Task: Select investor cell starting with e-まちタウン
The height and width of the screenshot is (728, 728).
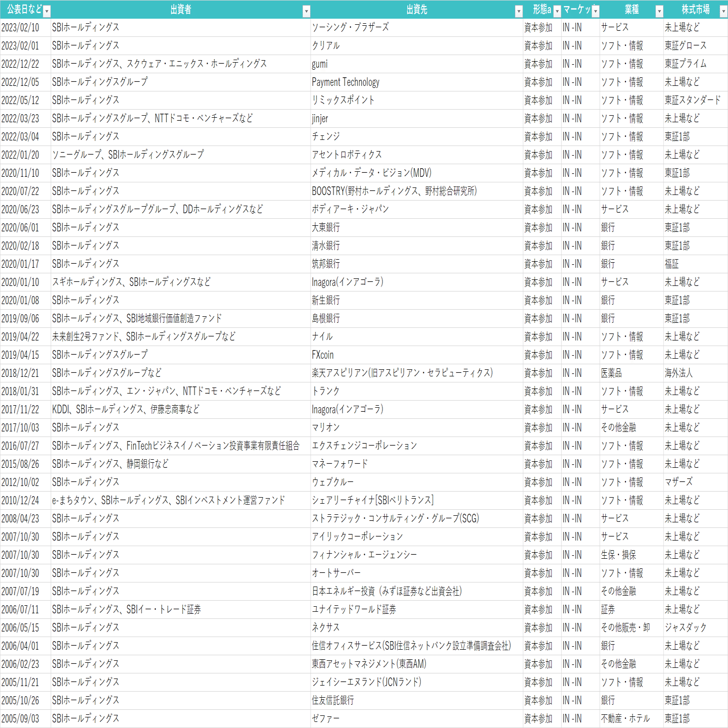Action: (181, 501)
